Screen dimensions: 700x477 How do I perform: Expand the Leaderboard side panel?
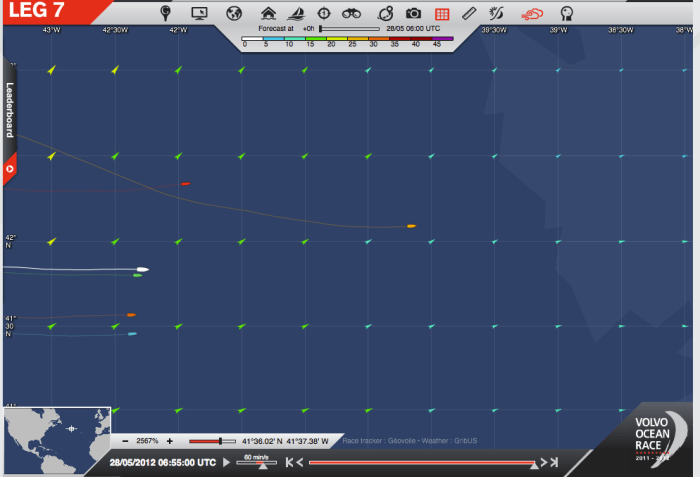click(x=10, y=110)
